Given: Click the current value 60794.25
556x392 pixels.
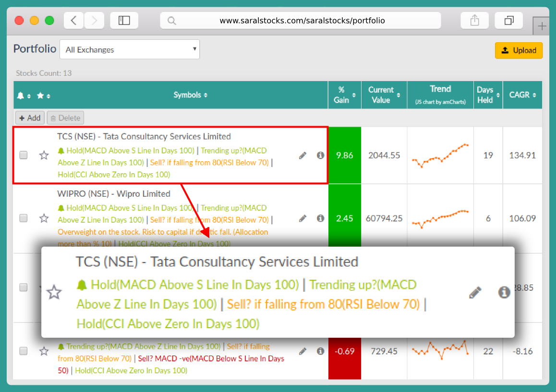Looking at the screenshot, I should coord(384,218).
